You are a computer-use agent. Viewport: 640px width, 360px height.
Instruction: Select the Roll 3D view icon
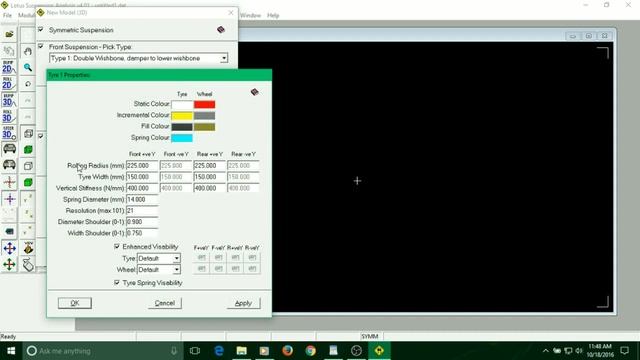(9, 117)
